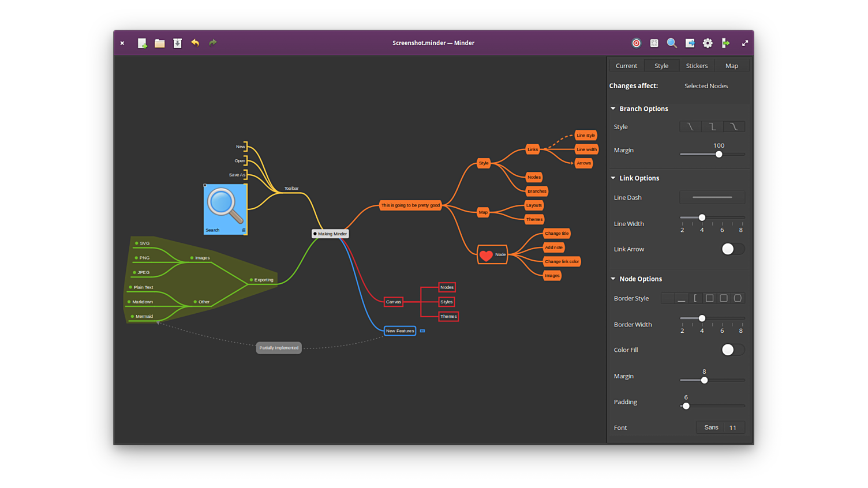Open the Line Dash dropdown
Viewport: 868px width, 488px height.
(x=712, y=198)
